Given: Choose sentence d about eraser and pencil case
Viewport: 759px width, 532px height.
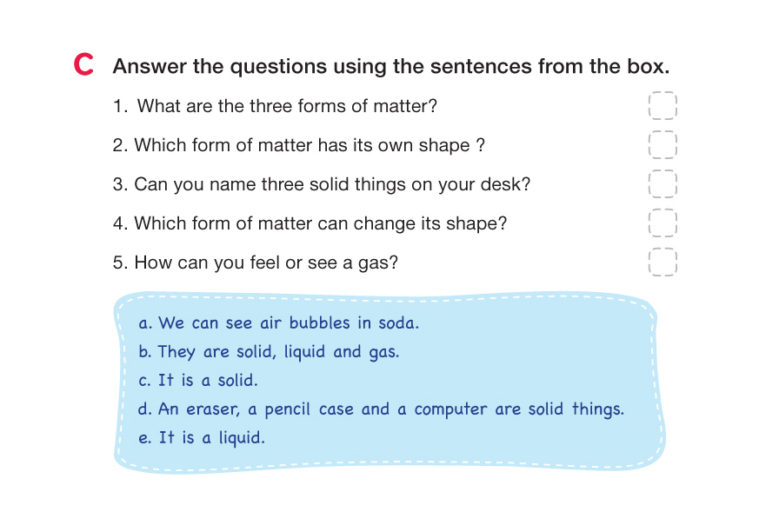Looking at the screenshot, I should tap(381, 409).
